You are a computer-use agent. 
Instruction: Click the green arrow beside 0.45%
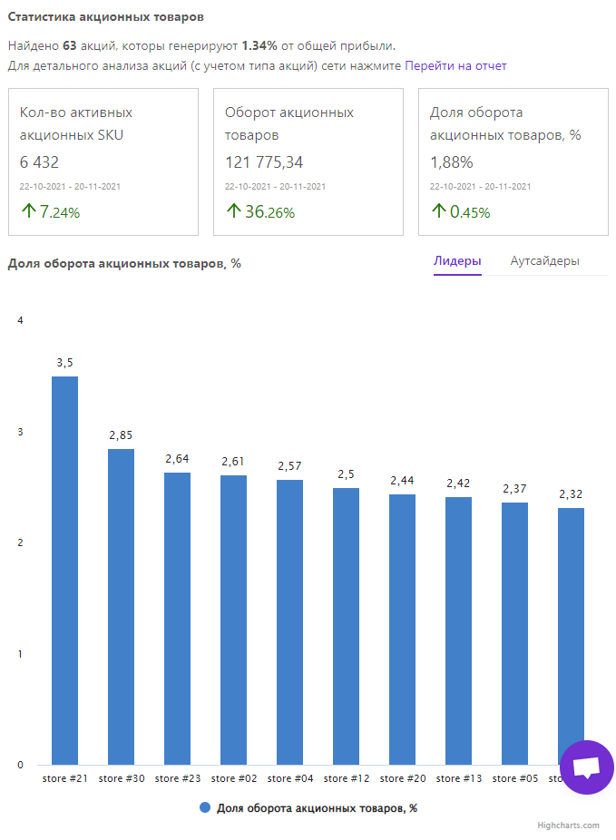coord(439,212)
